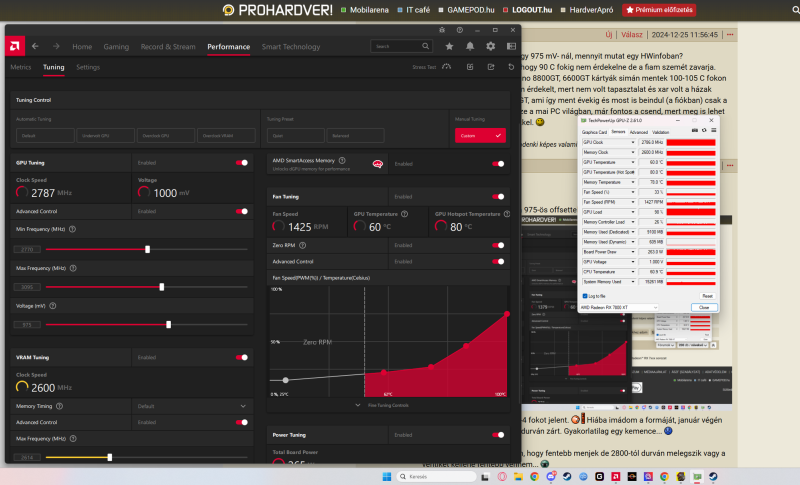Adjust the Min Frequency slider handle
Image resolution: width=800 pixels, height=485 pixels.
click(x=147, y=249)
